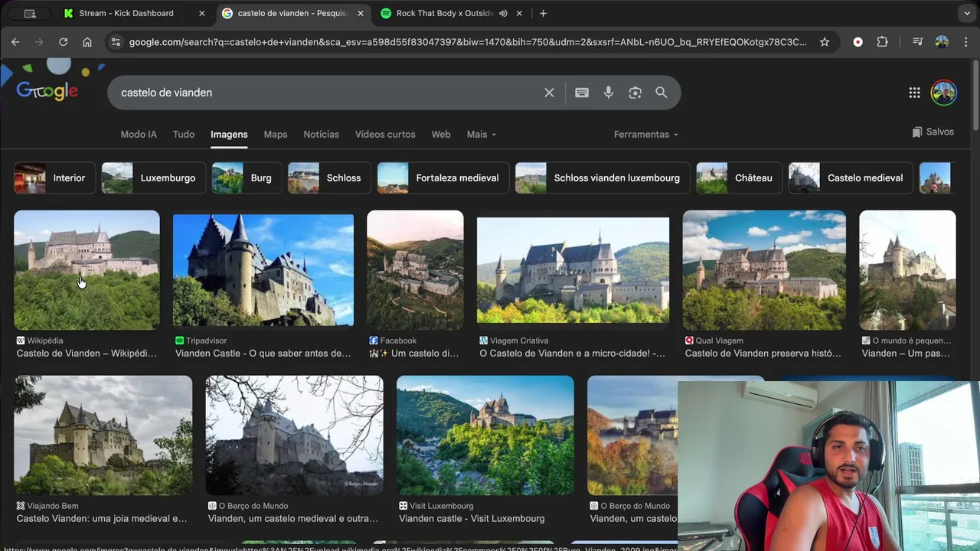The width and height of the screenshot is (980, 551).
Task: Open the media control icon in toolbar
Action: (917, 42)
